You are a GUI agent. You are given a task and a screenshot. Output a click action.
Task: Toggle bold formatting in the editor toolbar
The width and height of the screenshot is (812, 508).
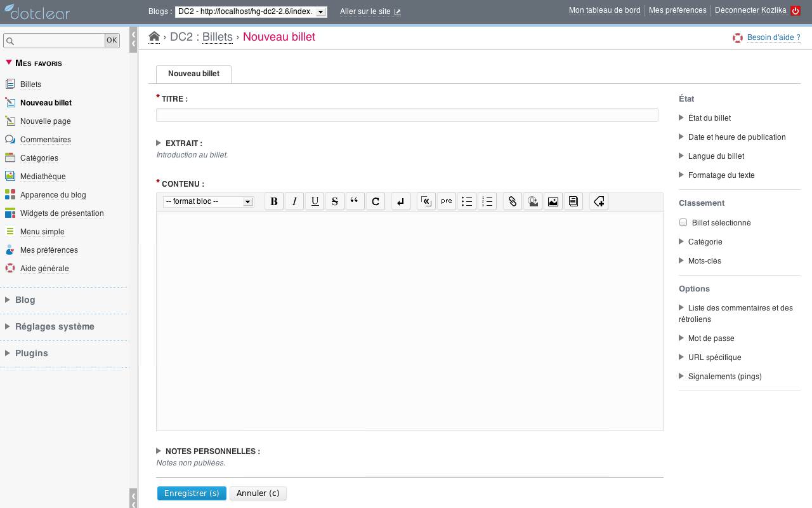point(274,201)
